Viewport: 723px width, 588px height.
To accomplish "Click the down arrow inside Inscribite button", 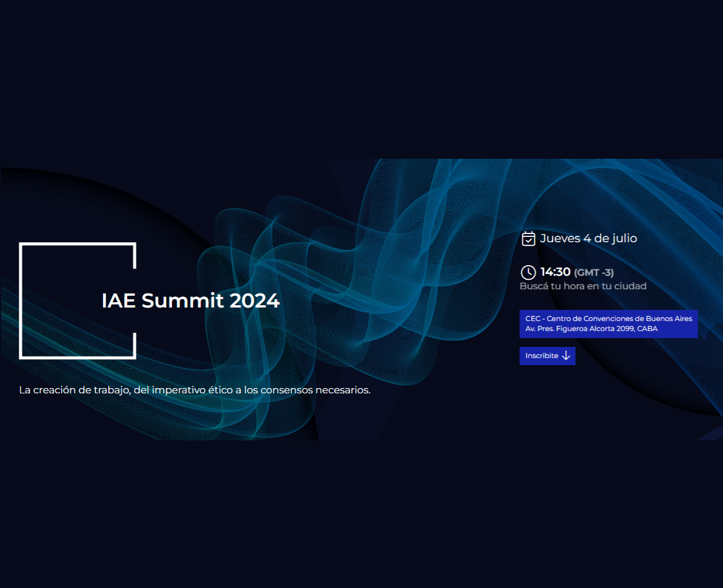I will tap(566, 356).
